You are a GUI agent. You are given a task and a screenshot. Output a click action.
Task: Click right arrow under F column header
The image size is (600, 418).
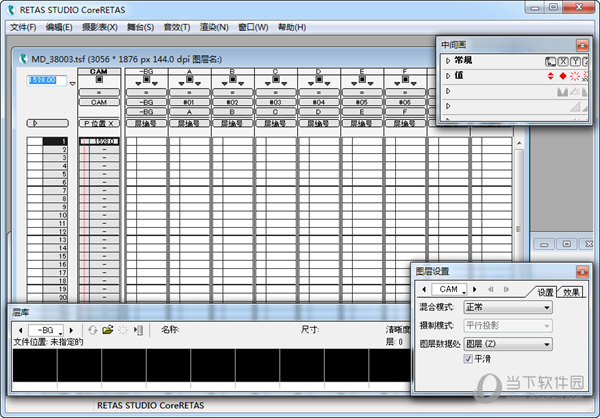pos(414,83)
